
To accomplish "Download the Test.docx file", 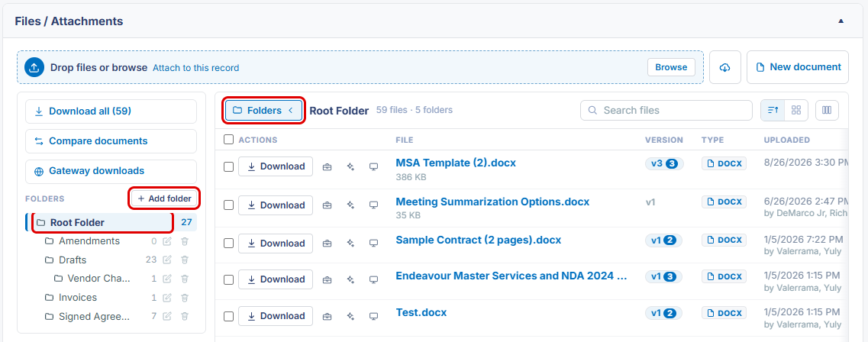I will (276, 316).
